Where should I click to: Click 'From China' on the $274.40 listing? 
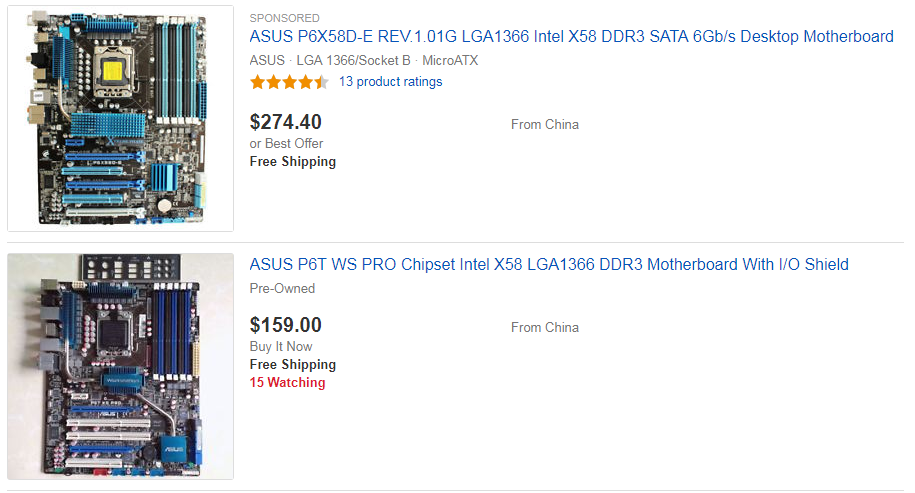544,125
